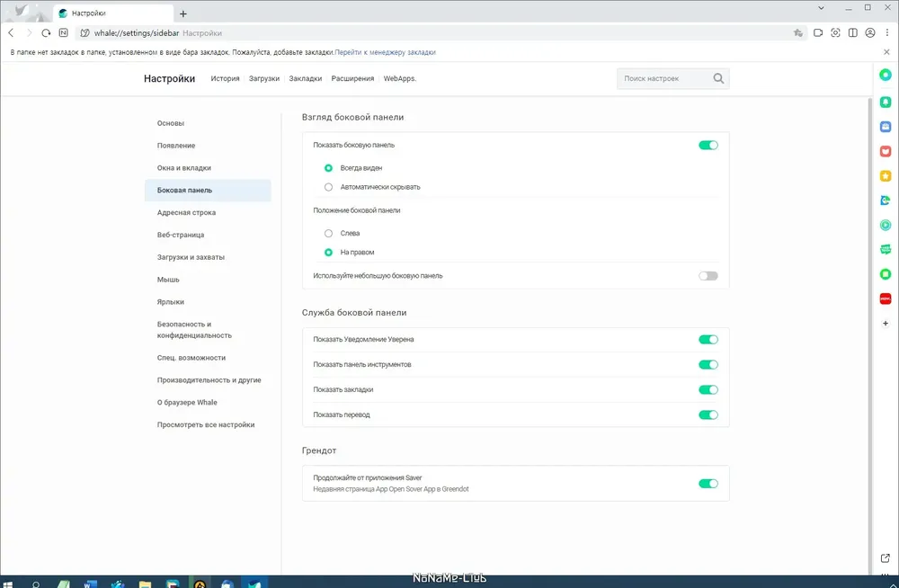Click the settings page vertical scrollbar

[x=869, y=335]
